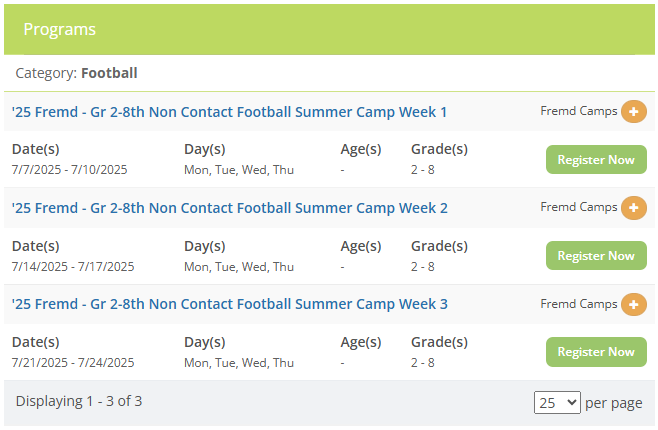The height and width of the screenshot is (430, 658).
Task: Open the 25 per page dropdown
Action: [x=557, y=402]
